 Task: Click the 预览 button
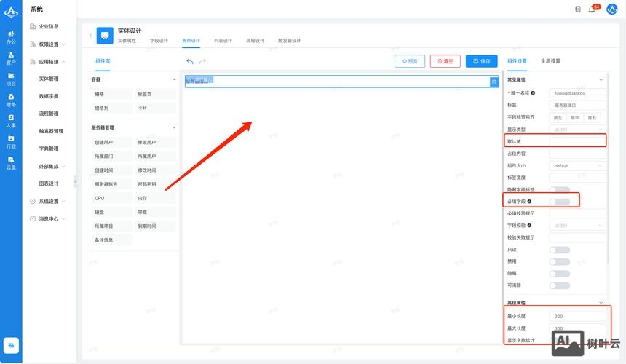click(409, 62)
